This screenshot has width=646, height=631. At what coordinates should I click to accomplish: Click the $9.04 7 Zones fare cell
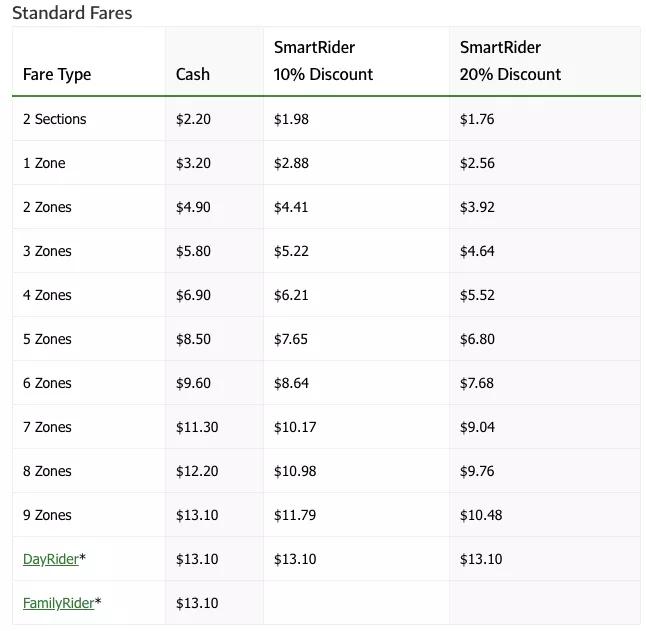click(477, 427)
